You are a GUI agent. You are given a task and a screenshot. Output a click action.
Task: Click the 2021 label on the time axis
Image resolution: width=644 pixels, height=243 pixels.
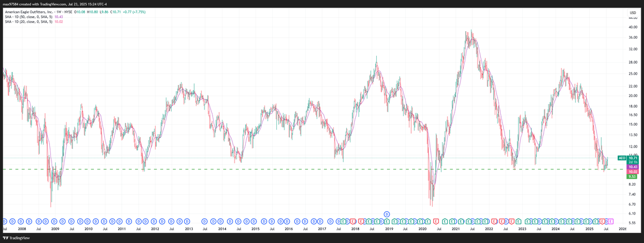(456, 229)
